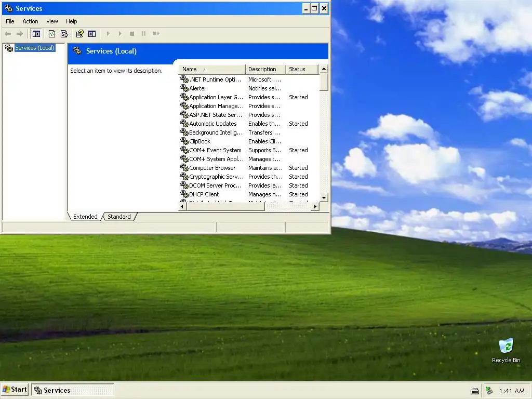Open the Action menu
Viewport: 532px width, 399px height.
30,21
